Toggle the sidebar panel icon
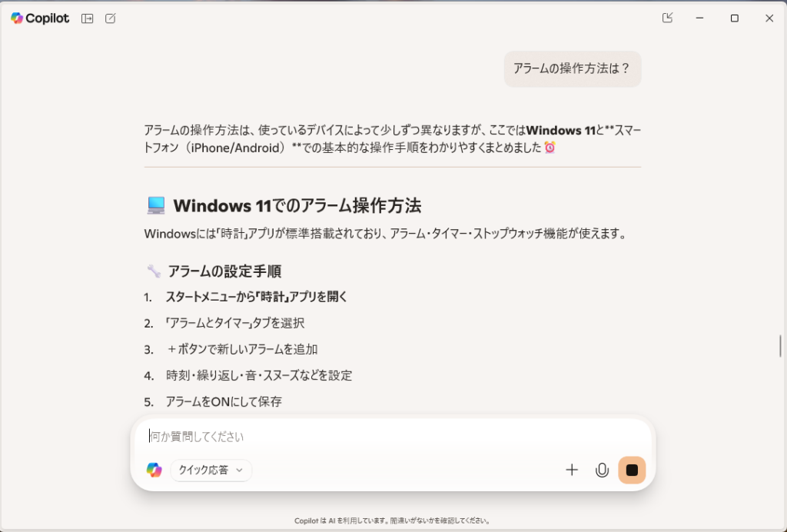Screen dimensions: 787x532 [x=88, y=18]
